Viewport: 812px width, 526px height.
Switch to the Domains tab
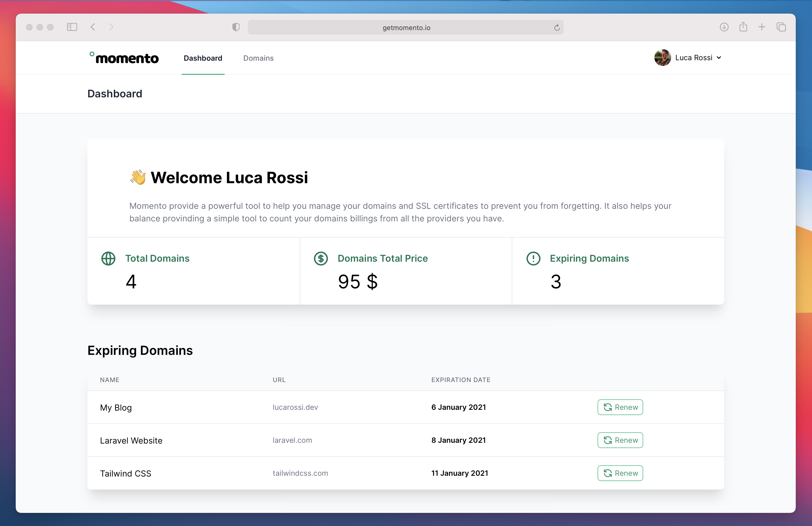[x=258, y=58]
